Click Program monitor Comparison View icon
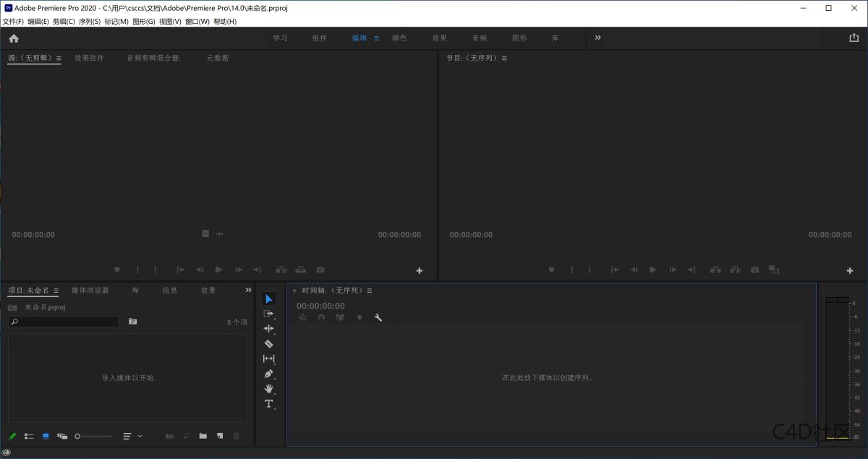Viewport: 868px width, 459px height. (773, 270)
